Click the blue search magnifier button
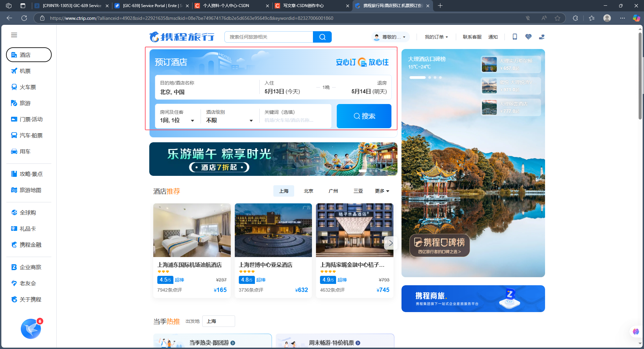The height and width of the screenshot is (349, 644). tap(322, 37)
